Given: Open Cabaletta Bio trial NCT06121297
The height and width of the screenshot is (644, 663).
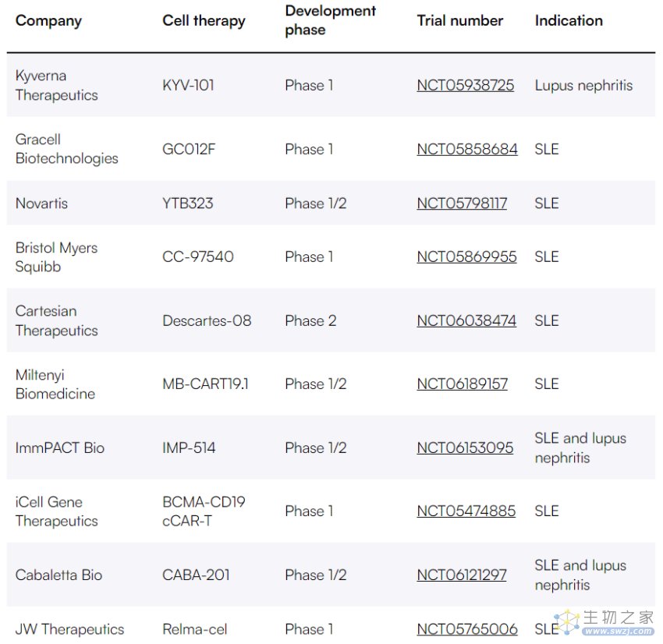Looking at the screenshot, I should click(461, 575).
